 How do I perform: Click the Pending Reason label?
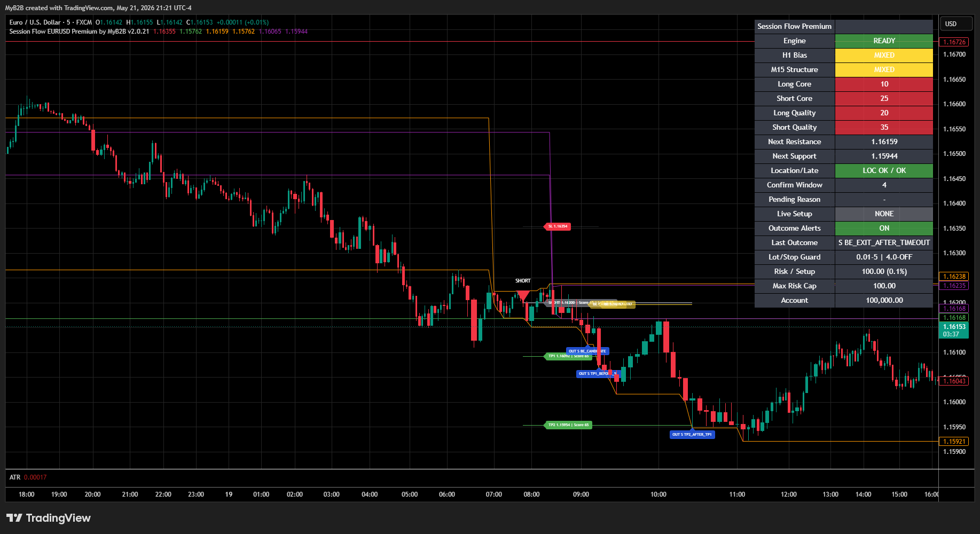[x=795, y=199]
